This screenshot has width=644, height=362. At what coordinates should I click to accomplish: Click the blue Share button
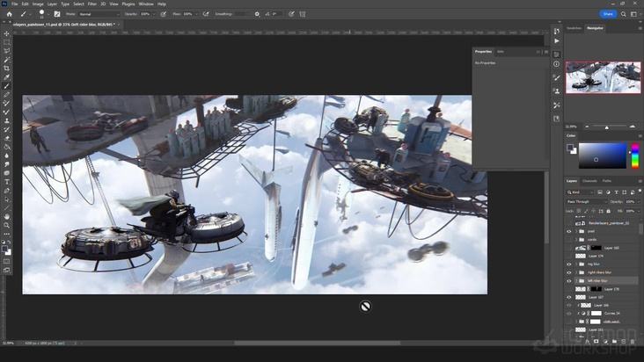coord(608,14)
